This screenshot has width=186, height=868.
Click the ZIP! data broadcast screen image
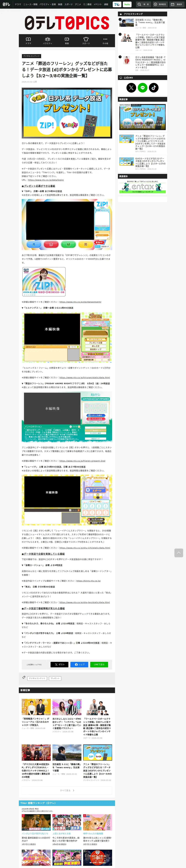pyautogui.click(x=67, y=224)
